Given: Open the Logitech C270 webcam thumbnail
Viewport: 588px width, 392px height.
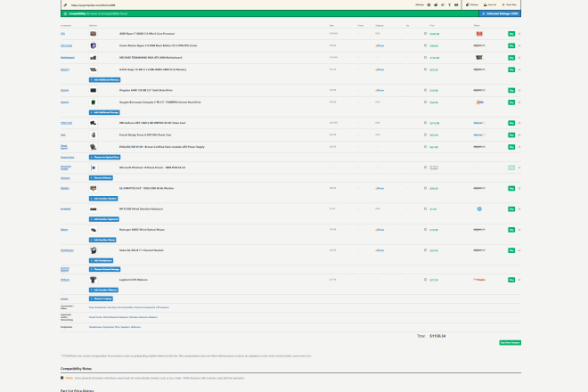Looking at the screenshot, I should coord(94,280).
